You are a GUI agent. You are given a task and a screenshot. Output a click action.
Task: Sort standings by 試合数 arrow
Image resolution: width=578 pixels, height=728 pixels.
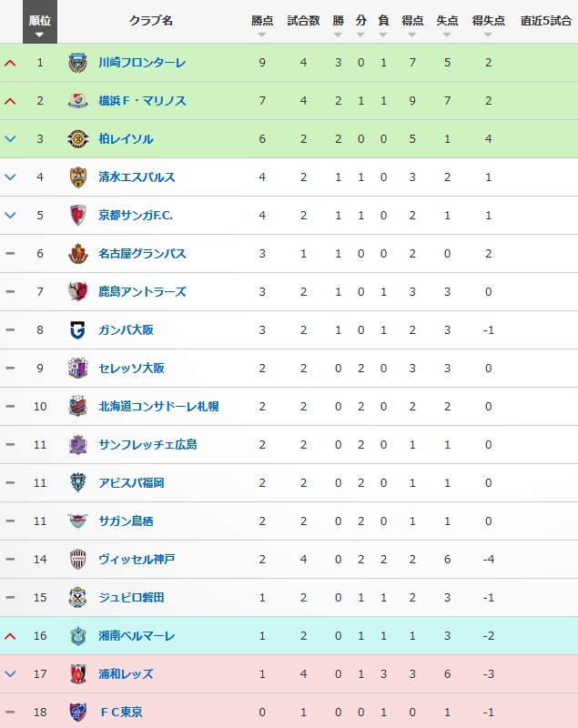(303, 35)
